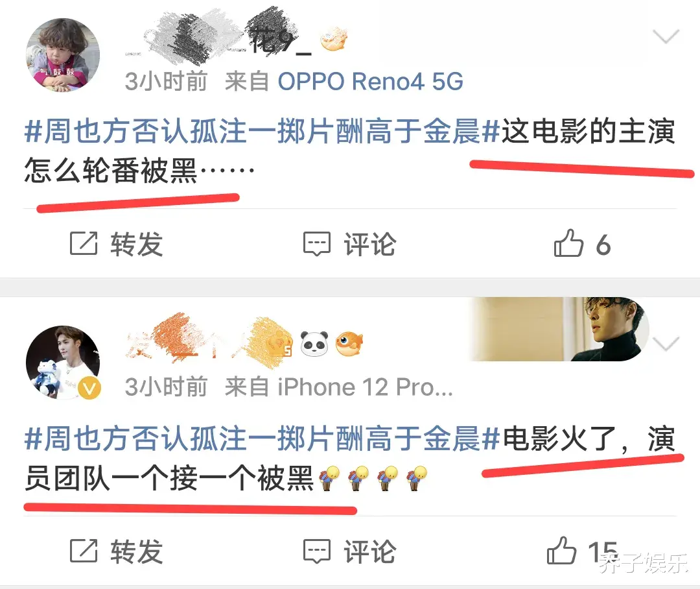700x589 pixels.
Task: Tap the gold V verification badge on avatar
Action: [x=89, y=388]
